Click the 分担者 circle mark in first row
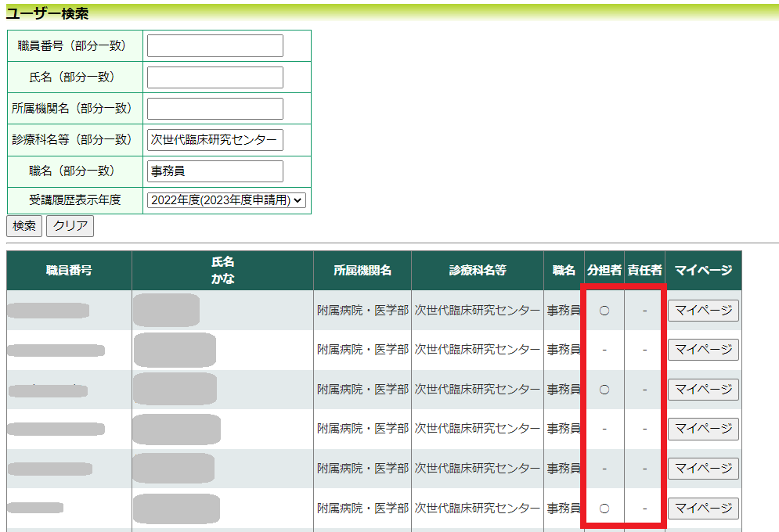 (604, 311)
